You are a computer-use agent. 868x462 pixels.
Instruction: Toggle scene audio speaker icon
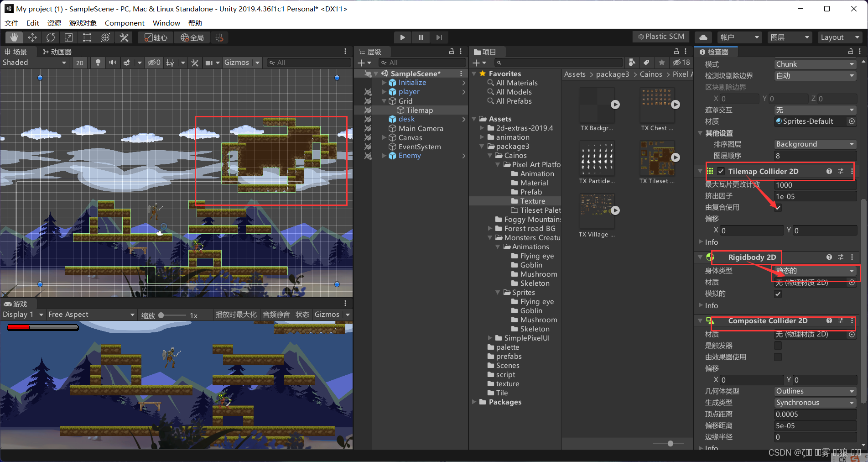click(112, 63)
